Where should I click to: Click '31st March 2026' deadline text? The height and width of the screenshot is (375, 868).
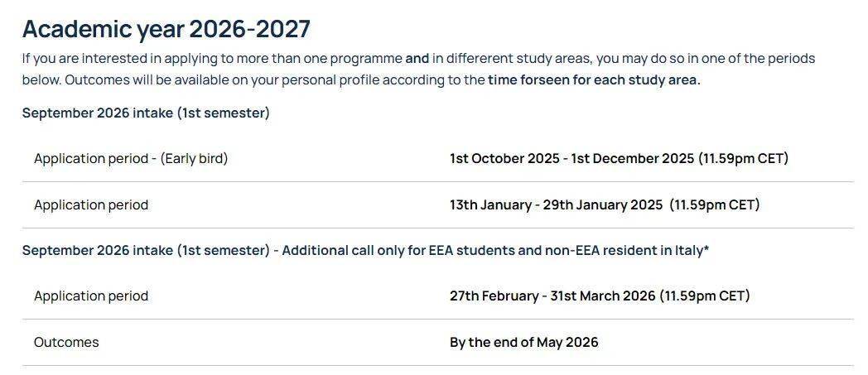603,296
